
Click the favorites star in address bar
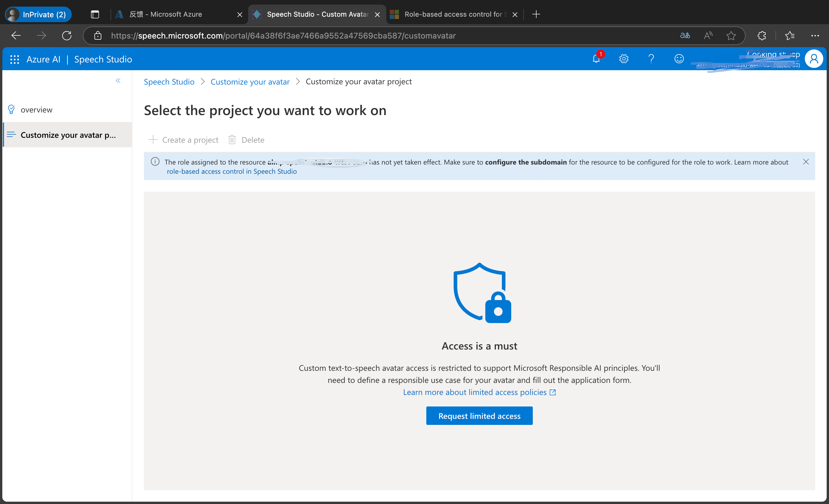[731, 35]
